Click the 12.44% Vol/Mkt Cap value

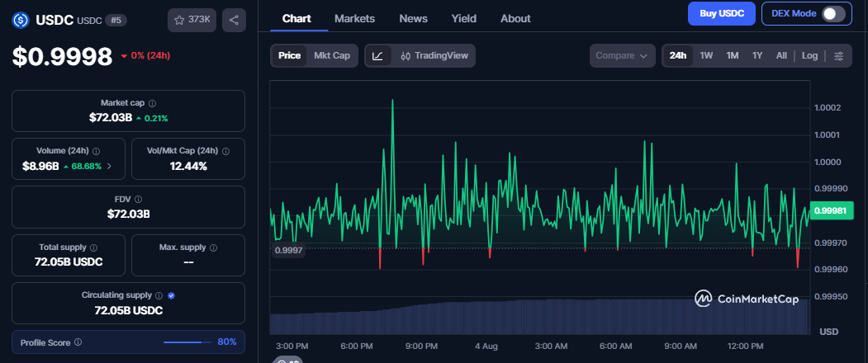click(188, 166)
